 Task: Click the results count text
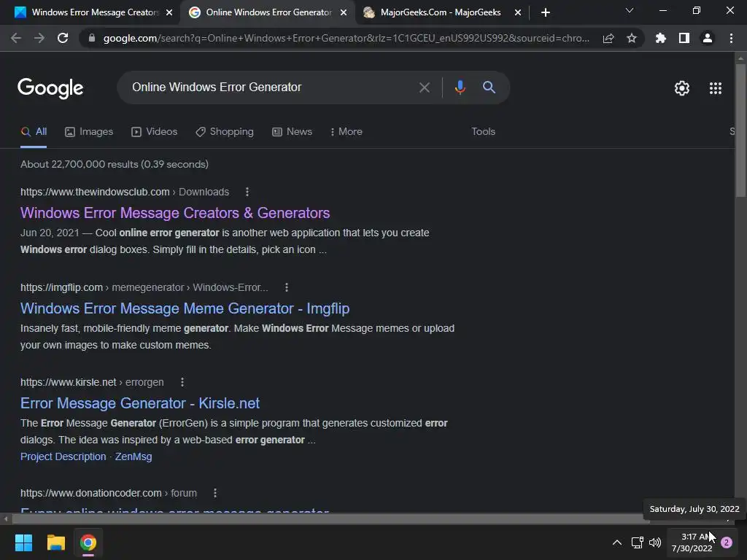pos(115,164)
